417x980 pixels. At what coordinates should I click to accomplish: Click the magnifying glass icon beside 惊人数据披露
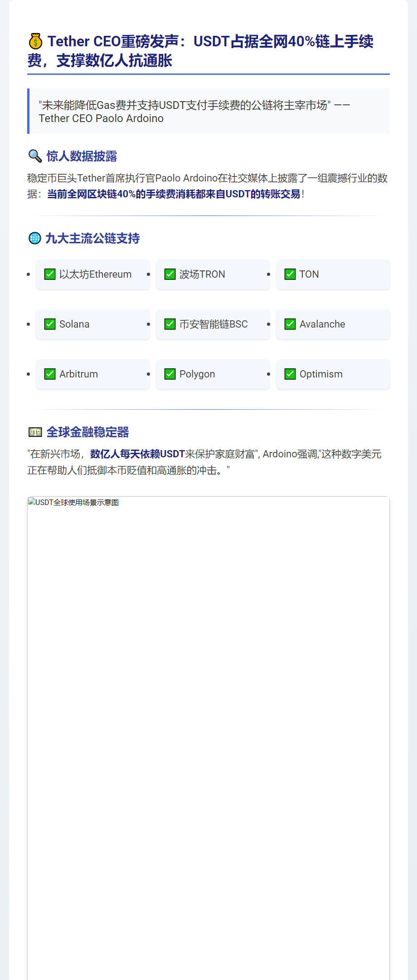[x=35, y=156]
